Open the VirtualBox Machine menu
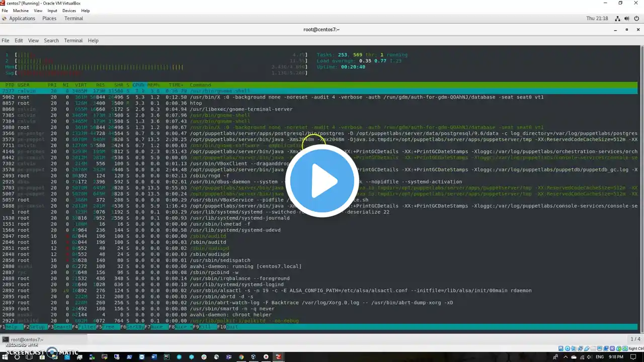Image resolution: width=644 pixels, height=362 pixels. coord(21,11)
